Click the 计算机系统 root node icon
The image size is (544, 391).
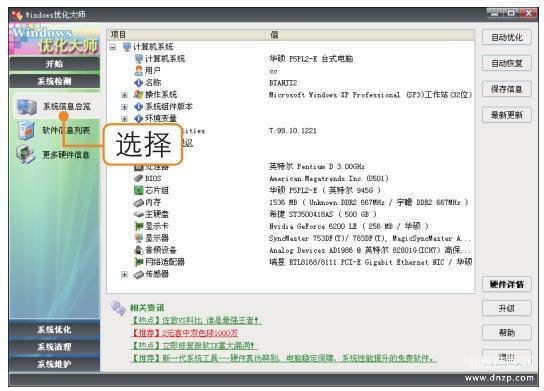click(127, 46)
